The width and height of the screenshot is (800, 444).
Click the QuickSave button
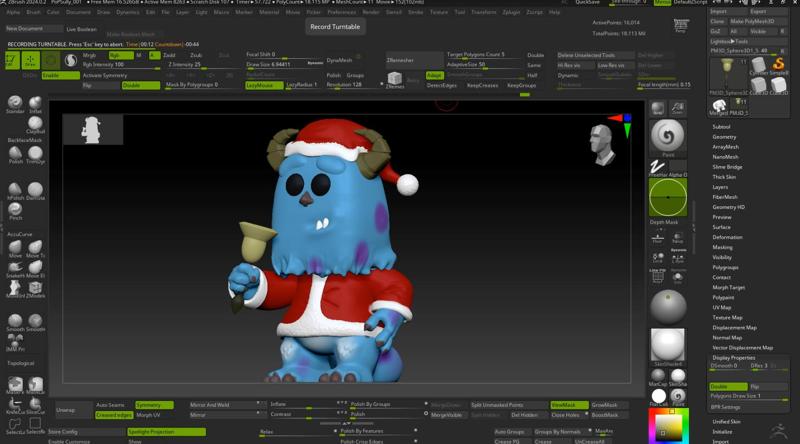coord(587,3)
